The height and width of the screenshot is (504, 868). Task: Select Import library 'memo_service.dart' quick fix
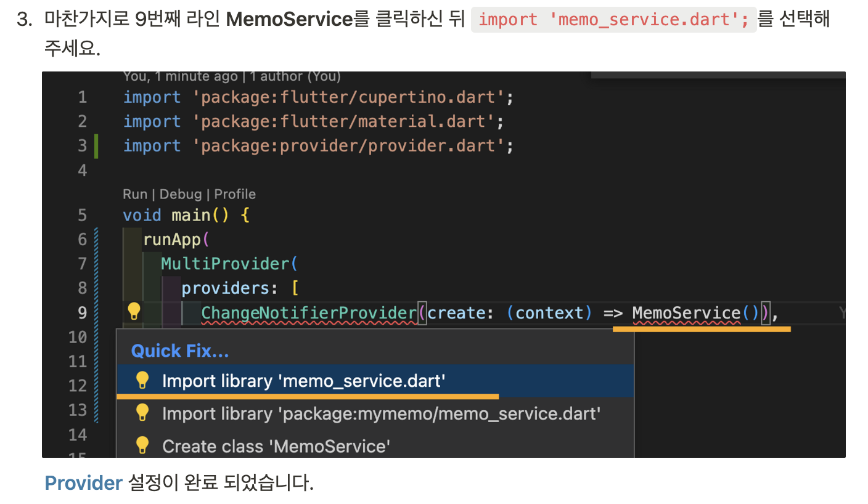375,381
